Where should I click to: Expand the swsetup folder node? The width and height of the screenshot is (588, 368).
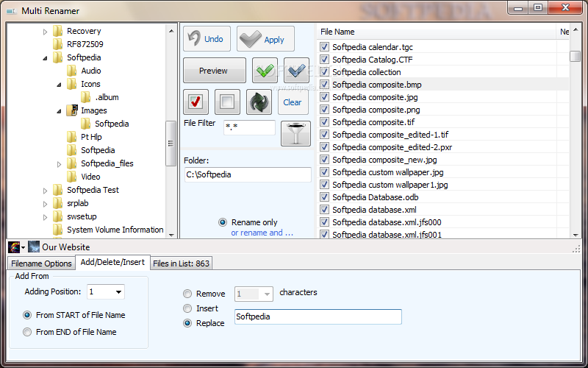point(46,216)
